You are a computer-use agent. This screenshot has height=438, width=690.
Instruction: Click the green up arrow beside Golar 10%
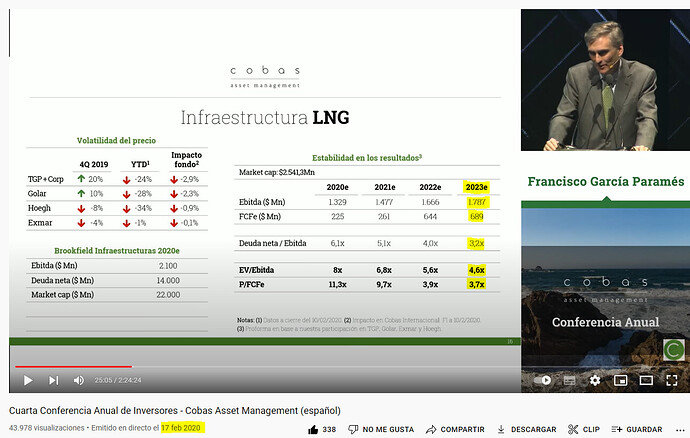click(x=81, y=193)
